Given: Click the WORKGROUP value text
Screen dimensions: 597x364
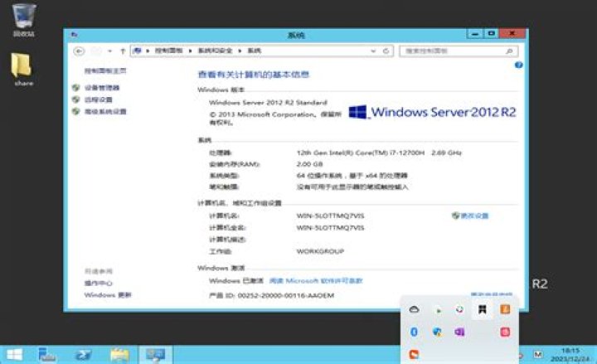Looking at the screenshot, I should 320,251.
